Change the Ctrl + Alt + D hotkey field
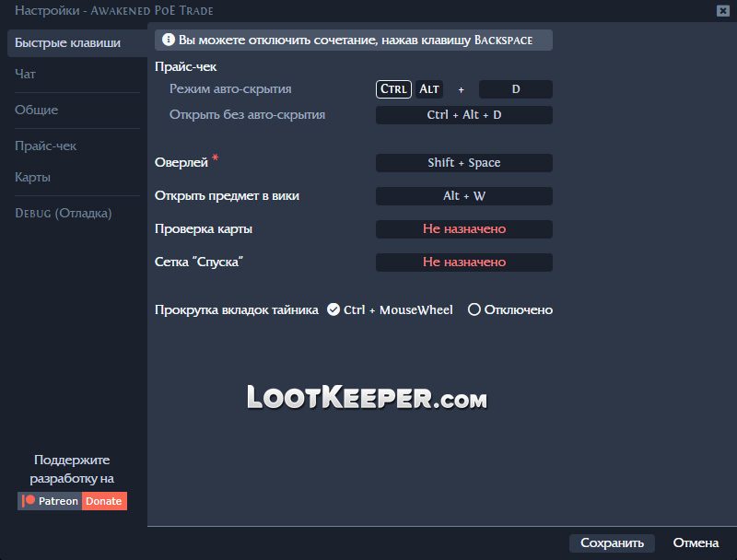Viewport: 737px width, 560px height. (x=464, y=115)
